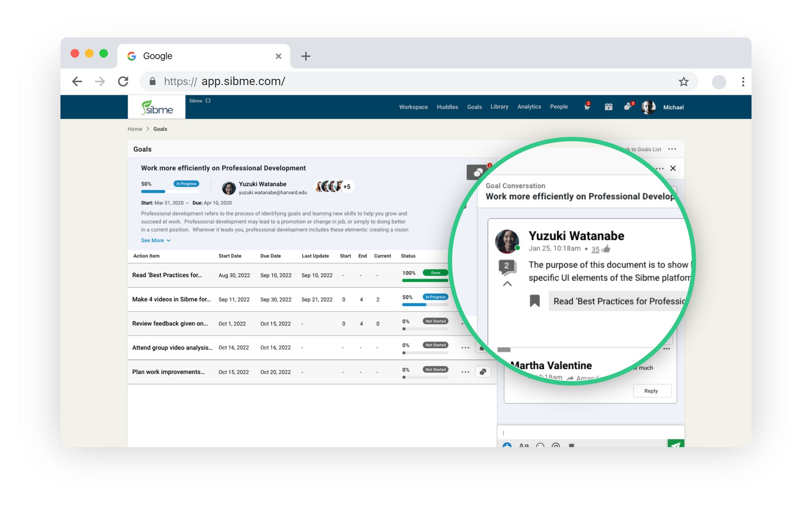Viewport: 812px width, 508px height.
Task: Open the conversation panel's three-dot options
Action: [x=659, y=169]
